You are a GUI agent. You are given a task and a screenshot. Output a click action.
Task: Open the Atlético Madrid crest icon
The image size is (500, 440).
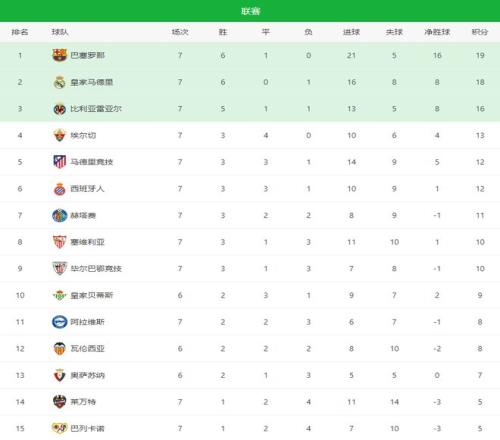[x=60, y=162]
